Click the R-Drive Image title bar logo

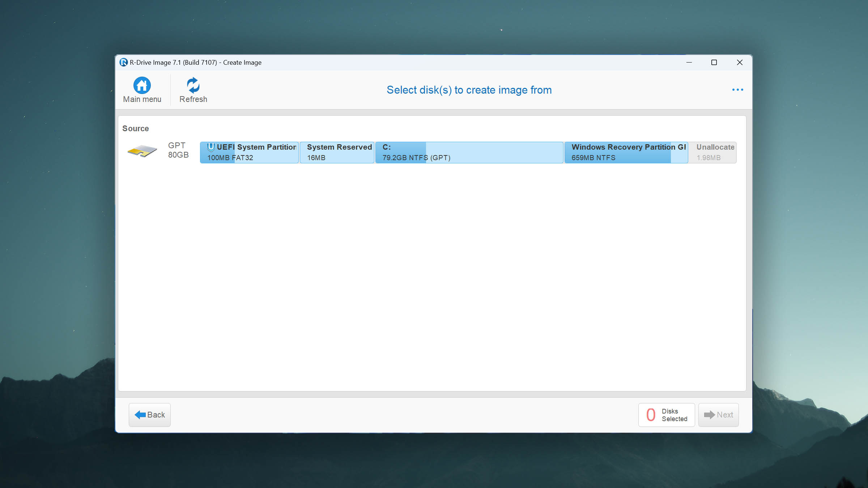123,63
